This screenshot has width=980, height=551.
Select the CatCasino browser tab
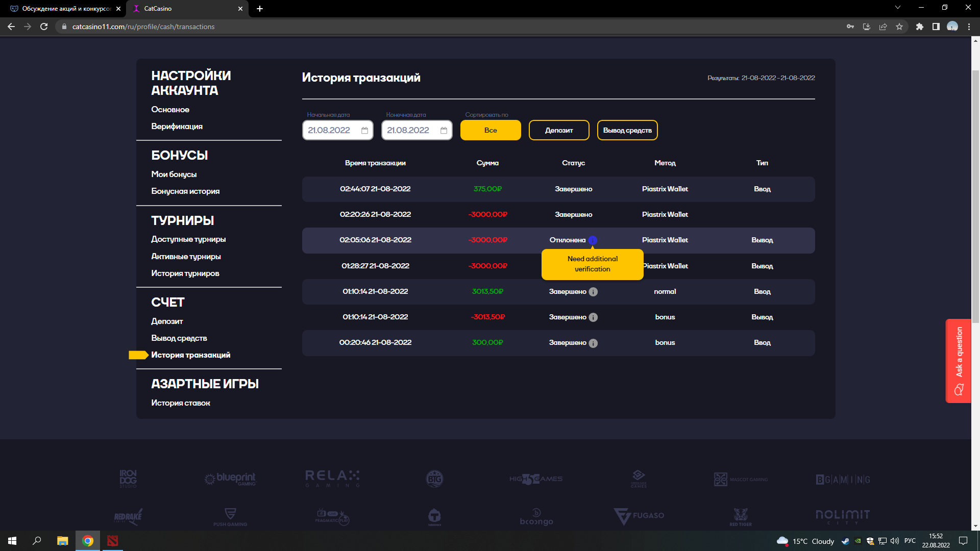(x=187, y=9)
